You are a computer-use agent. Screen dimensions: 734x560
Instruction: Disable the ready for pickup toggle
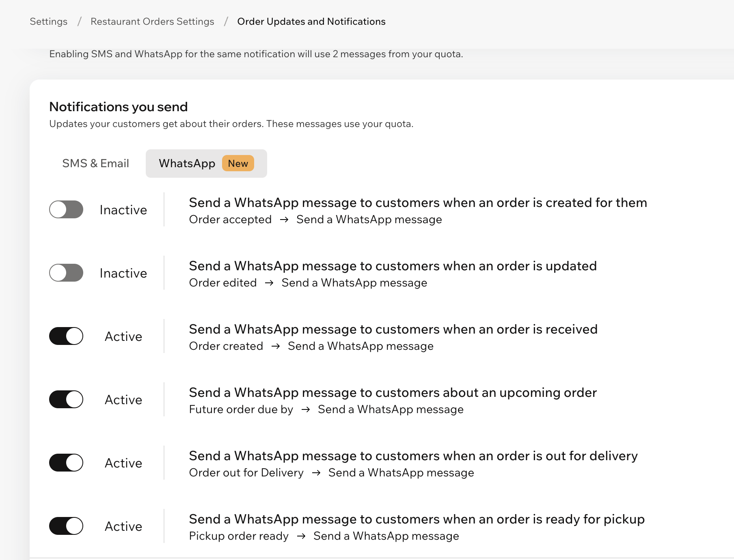point(66,526)
